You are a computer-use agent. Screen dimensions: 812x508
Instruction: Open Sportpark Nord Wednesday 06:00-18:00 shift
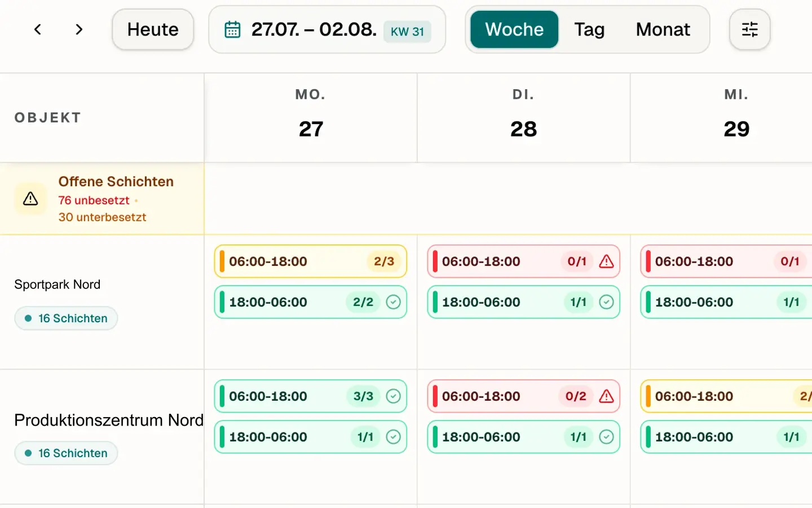(726, 261)
